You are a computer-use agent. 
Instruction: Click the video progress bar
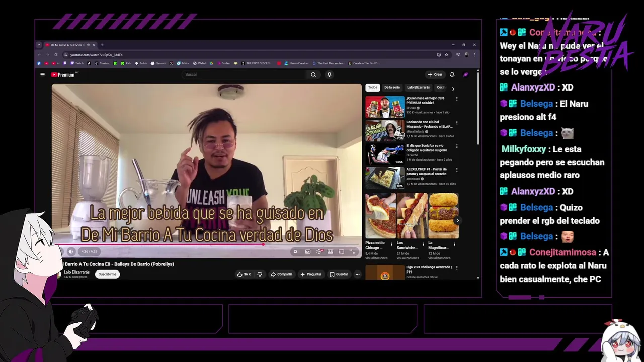click(x=206, y=245)
